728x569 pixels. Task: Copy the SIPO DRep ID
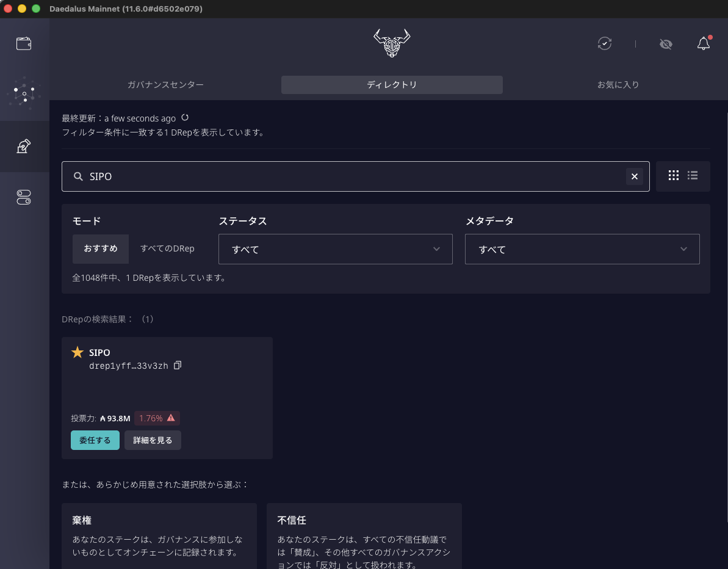coord(178,366)
